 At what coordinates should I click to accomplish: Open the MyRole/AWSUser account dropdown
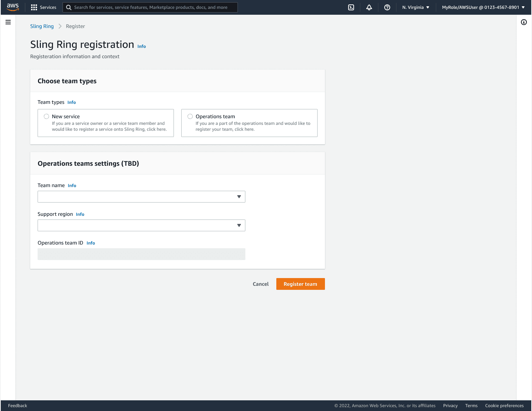483,7
